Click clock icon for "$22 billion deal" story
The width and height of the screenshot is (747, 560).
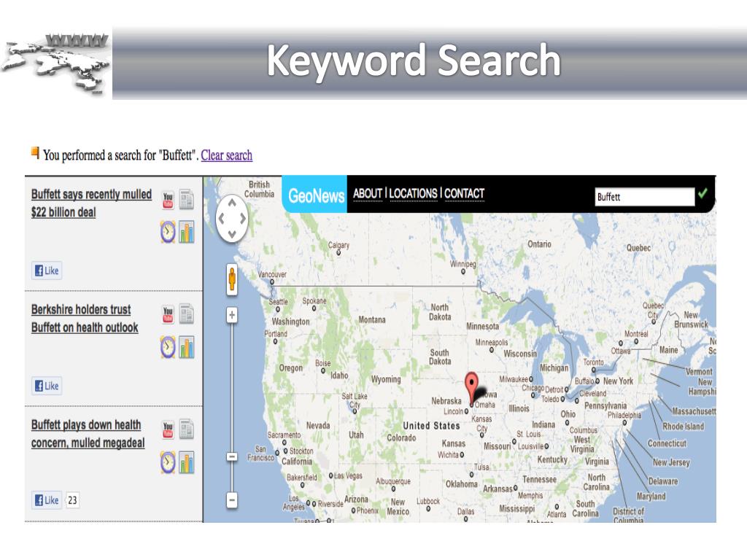click(168, 232)
